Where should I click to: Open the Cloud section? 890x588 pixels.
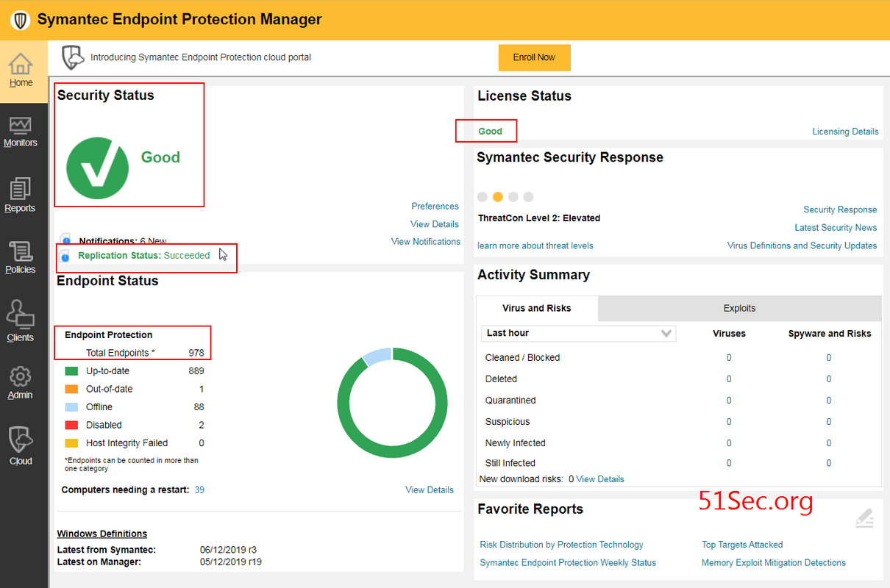21,446
